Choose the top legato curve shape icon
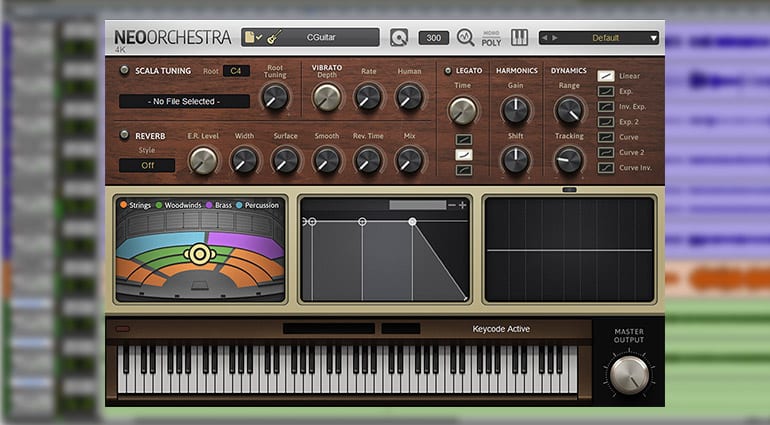 click(x=464, y=140)
